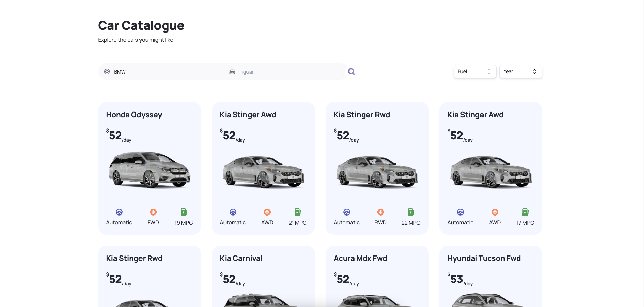Click the gas pump icon above 21 MPG
Image resolution: width=644 pixels, height=307 pixels.
(298, 212)
